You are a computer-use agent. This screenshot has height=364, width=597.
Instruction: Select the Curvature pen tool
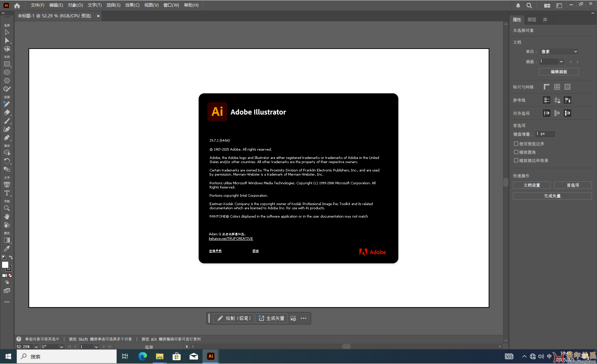[x=7, y=129]
